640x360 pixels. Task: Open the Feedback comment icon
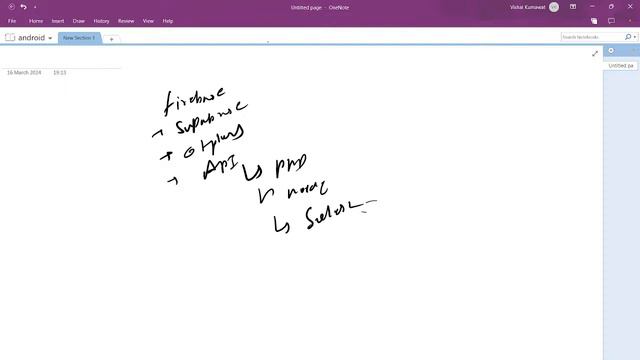click(611, 21)
